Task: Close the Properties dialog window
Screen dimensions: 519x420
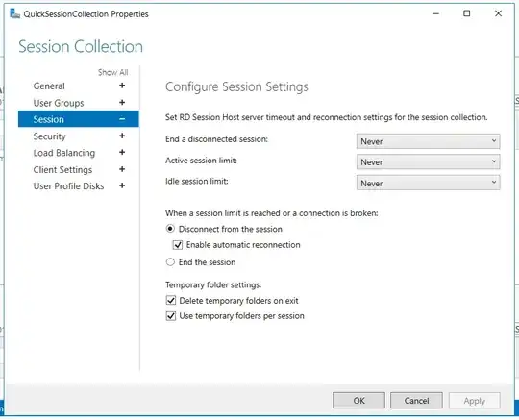Action: coord(498,13)
